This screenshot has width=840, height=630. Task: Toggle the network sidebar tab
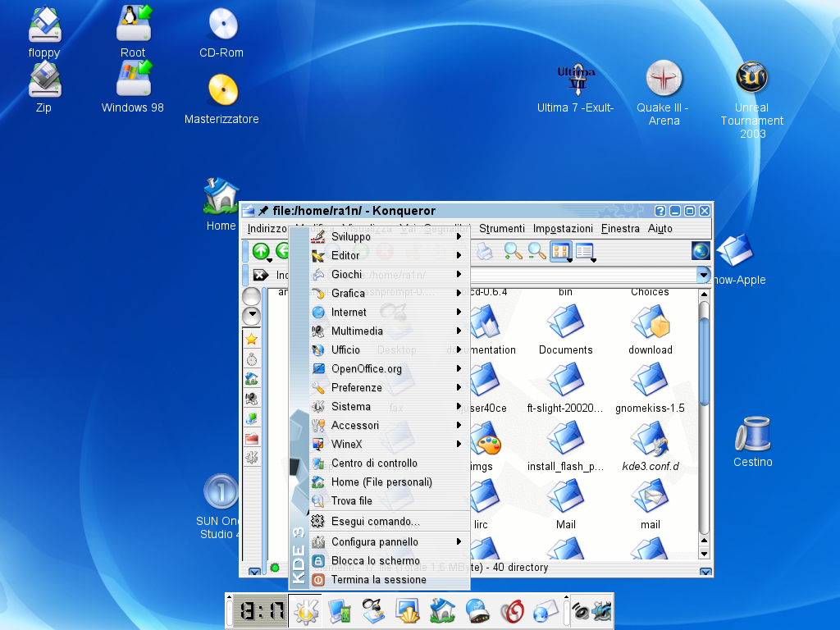click(x=251, y=418)
